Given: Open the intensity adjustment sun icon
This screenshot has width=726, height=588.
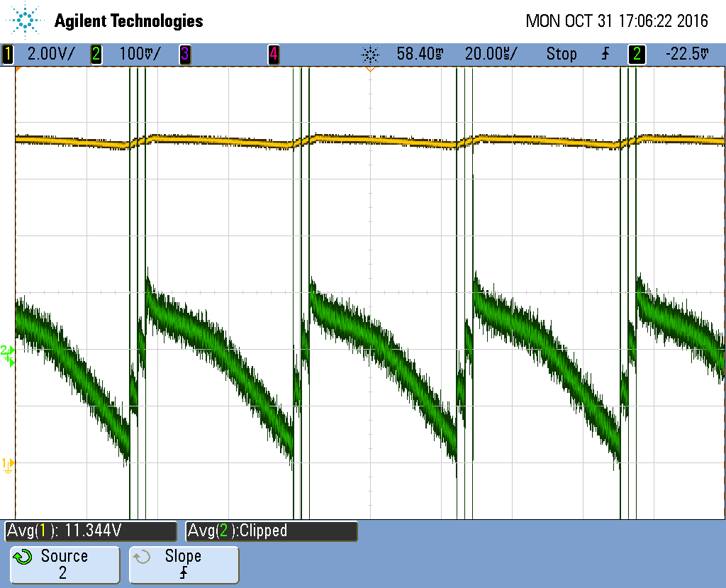Looking at the screenshot, I should pyautogui.click(x=372, y=53).
